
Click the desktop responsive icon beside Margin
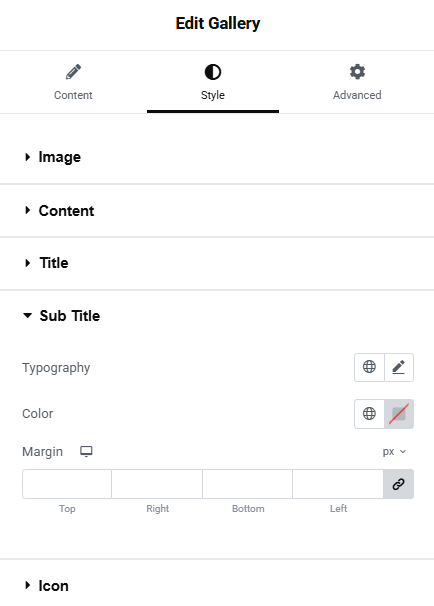pos(86,451)
